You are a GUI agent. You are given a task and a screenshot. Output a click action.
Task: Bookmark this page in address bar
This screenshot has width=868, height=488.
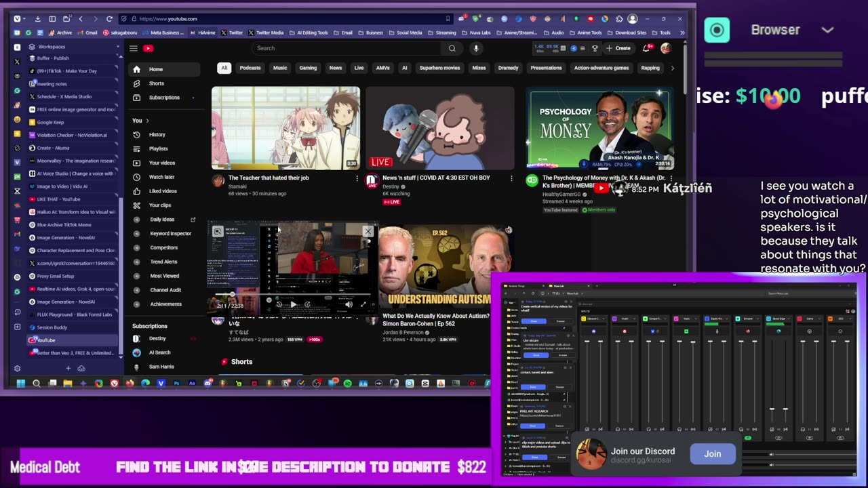pyautogui.click(x=448, y=19)
